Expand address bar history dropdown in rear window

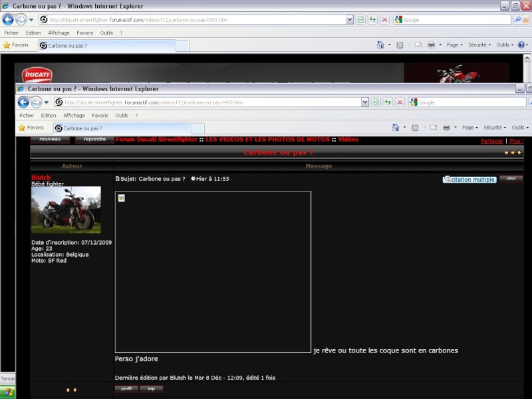pos(350,20)
